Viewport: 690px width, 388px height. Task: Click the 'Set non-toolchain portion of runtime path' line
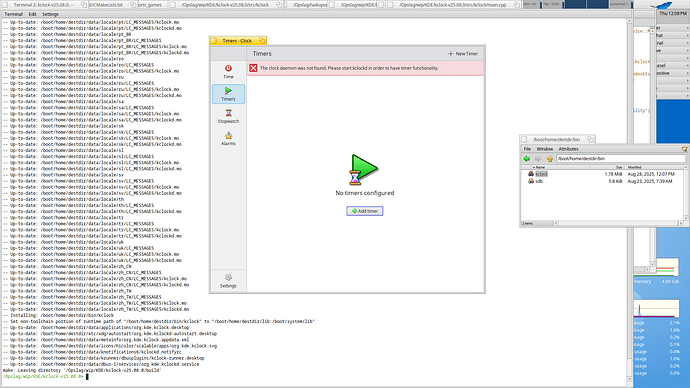pos(159,322)
